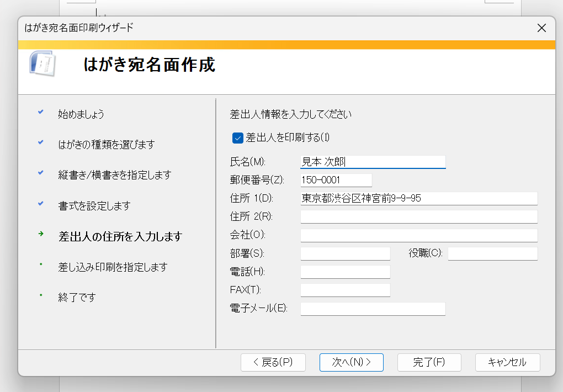Click the 氏名 name input field
Screen dimensions: 563x392
(373, 162)
